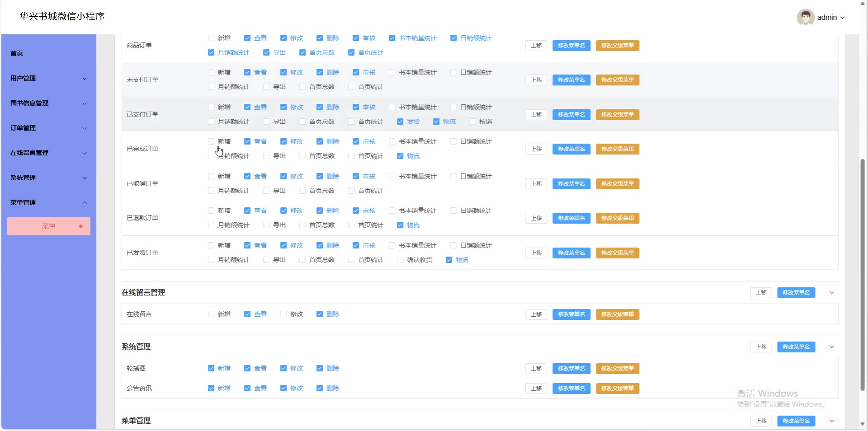Click the 已支付订单 row label
Screen dimensions: 868x431
[142, 114]
